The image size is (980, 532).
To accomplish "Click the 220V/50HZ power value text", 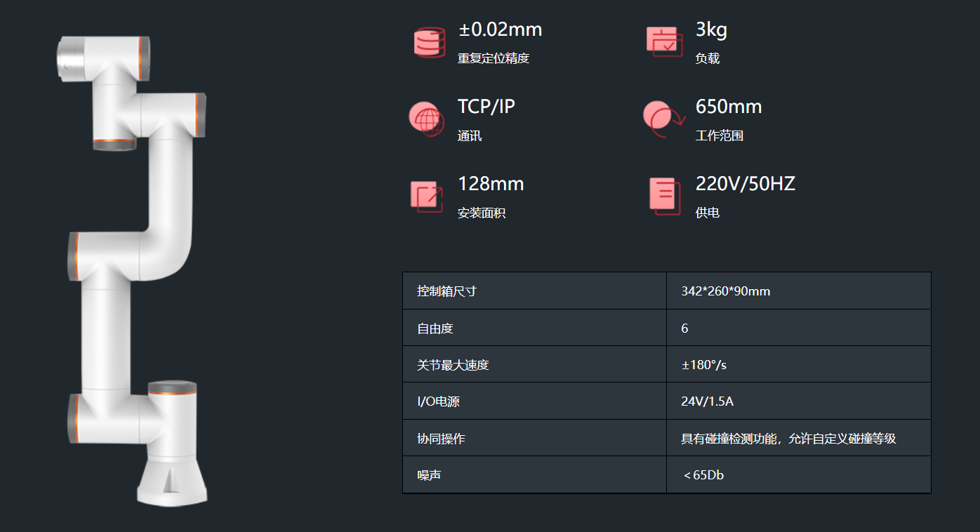I will coord(745,184).
